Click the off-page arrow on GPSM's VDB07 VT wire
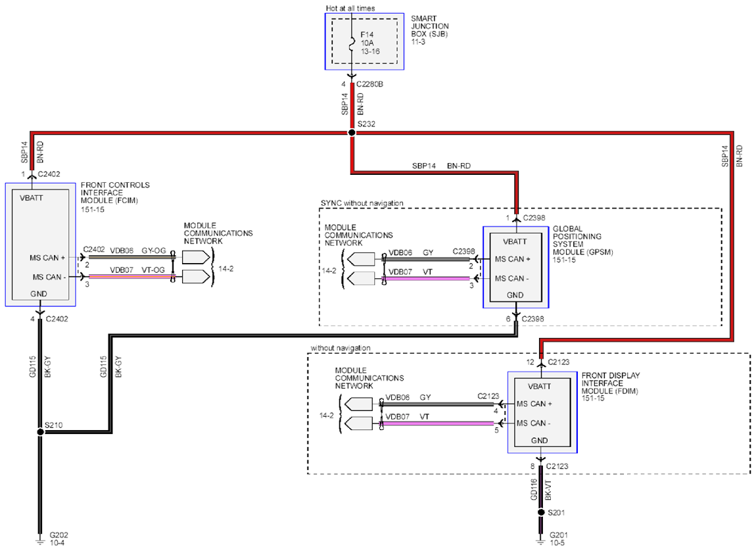The height and width of the screenshot is (551, 756). [x=361, y=279]
